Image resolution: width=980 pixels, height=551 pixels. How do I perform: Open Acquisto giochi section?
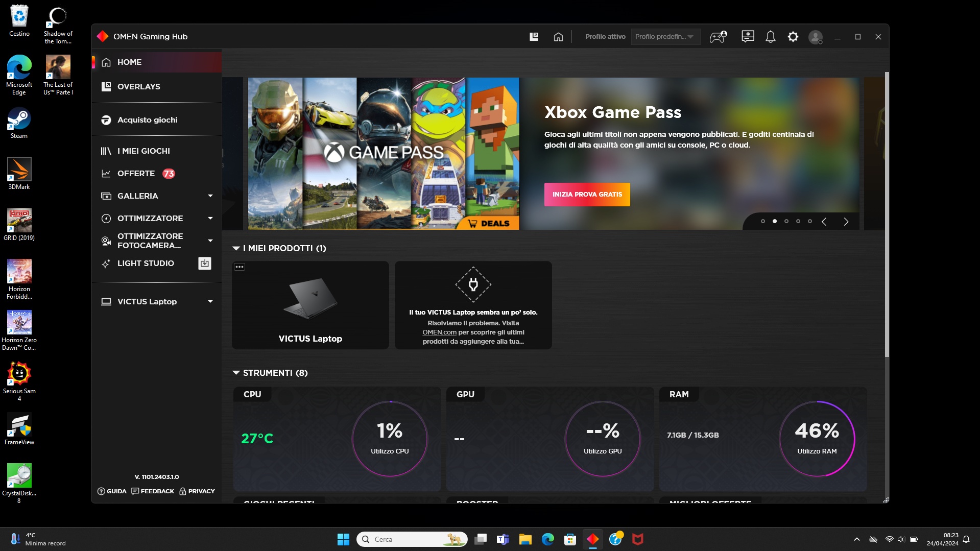pos(157,120)
